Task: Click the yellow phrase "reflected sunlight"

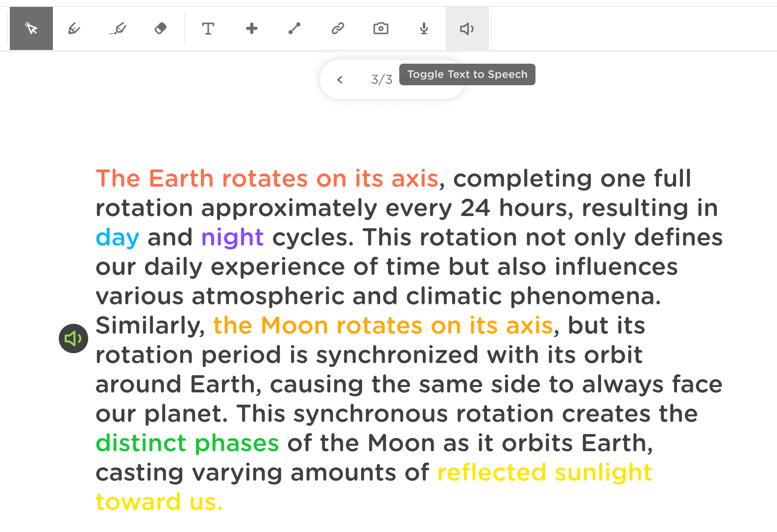Action: pyautogui.click(x=544, y=473)
